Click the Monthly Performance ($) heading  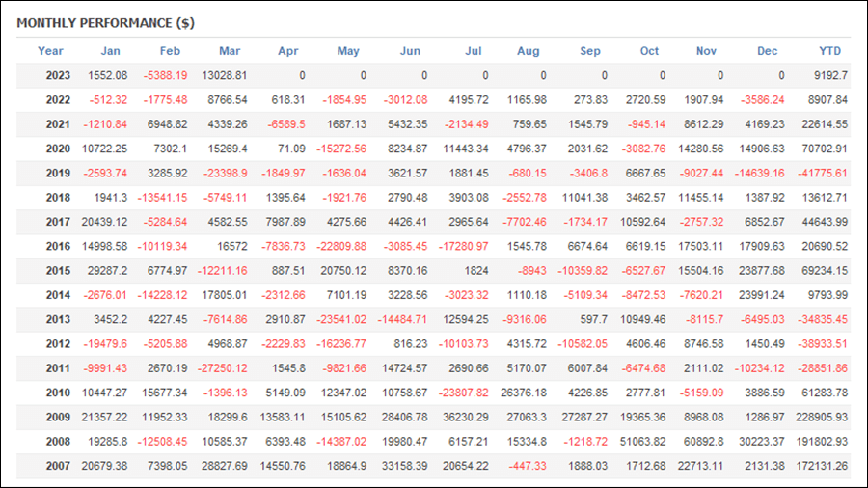pyautogui.click(x=106, y=23)
